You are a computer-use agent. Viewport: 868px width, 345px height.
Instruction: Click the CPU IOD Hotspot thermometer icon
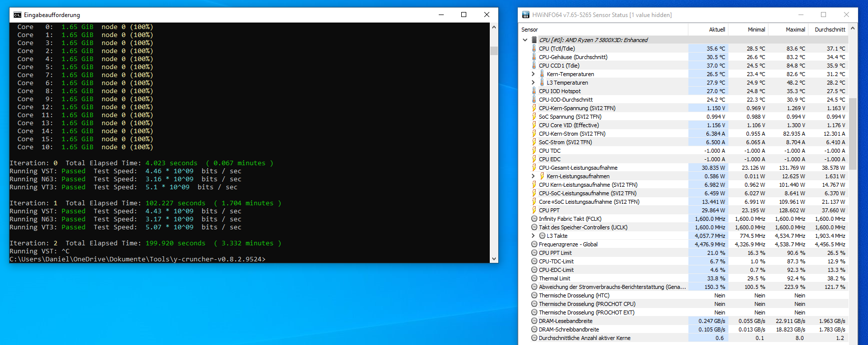click(534, 91)
